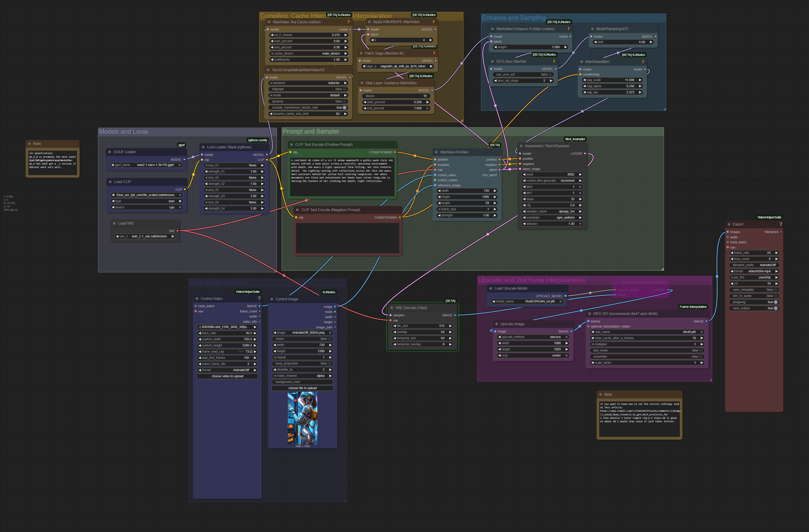Viewport: 809px width, 532px height.
Task: Collapse the Load VAE node via its dot
Action: 114,223
